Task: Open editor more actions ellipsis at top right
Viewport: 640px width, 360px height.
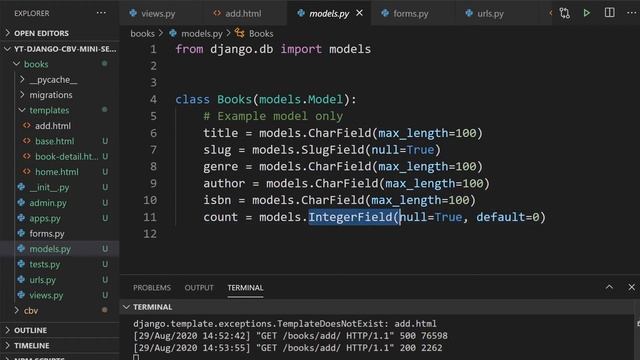Action: 631,13
